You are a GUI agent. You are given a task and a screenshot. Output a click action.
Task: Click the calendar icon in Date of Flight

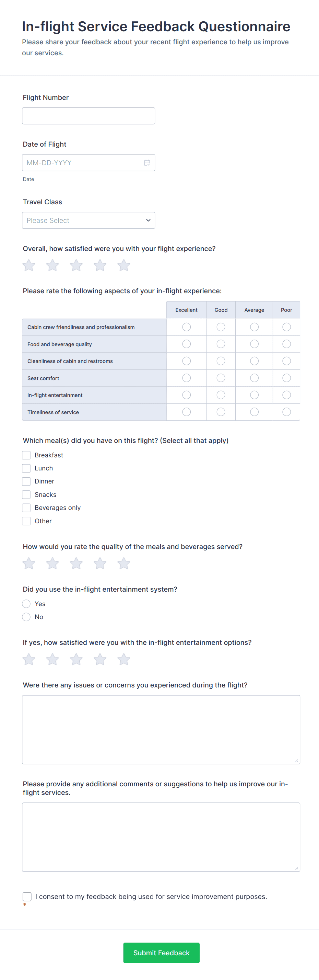(147, 163)
